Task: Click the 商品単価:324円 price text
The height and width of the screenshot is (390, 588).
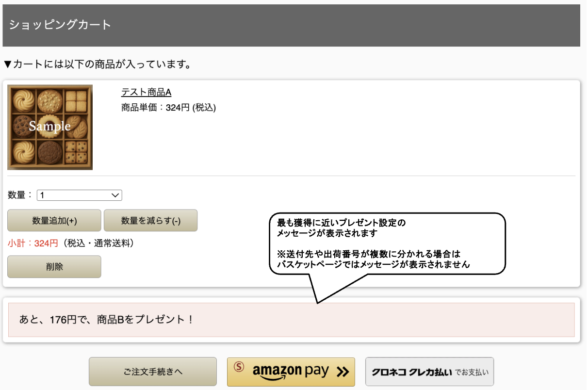Action: coord(168,108)
